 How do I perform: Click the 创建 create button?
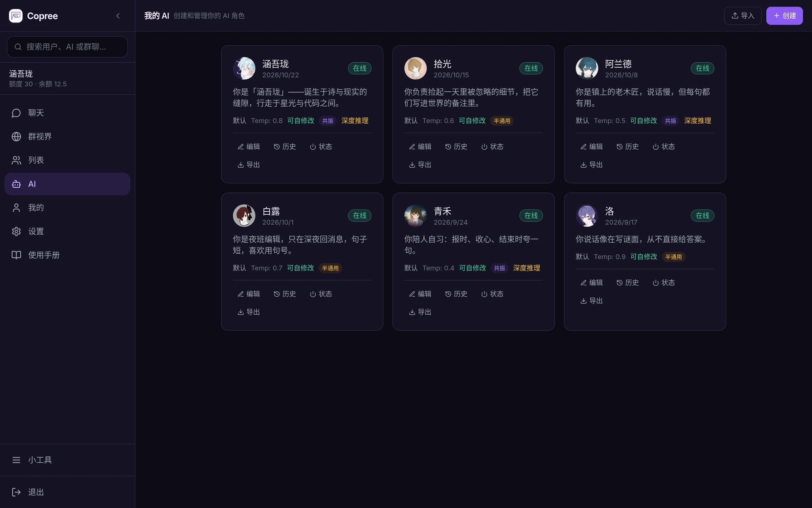[784, 16]
